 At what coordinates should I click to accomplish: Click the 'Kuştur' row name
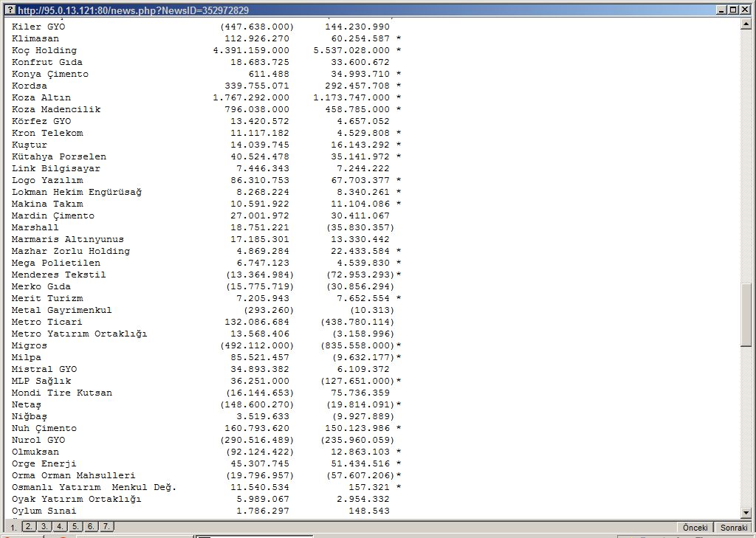[x=30, y=145]
